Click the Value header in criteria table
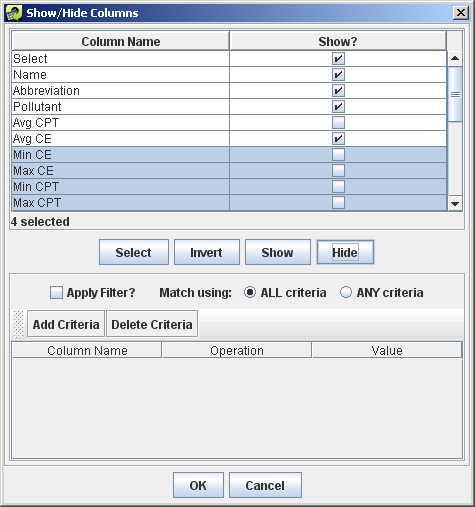The height and width of the screenshot is (507, 475). pos(387,350)
